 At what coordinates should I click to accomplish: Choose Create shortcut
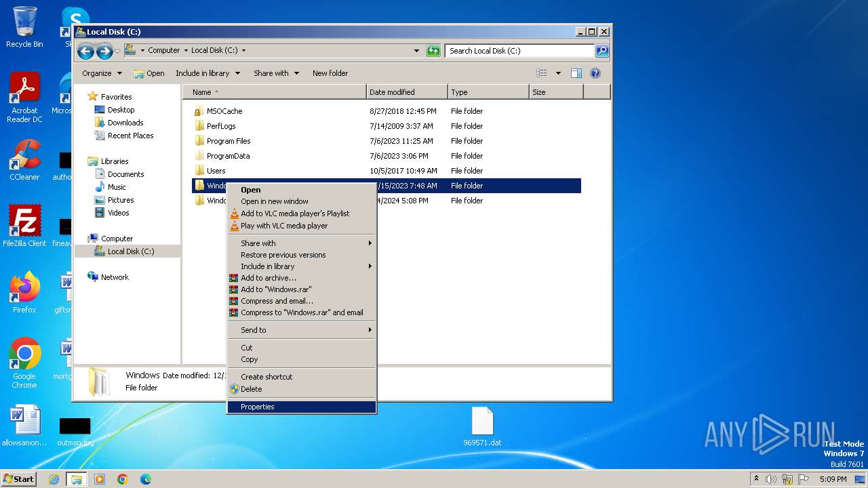(x=302, y=377)
